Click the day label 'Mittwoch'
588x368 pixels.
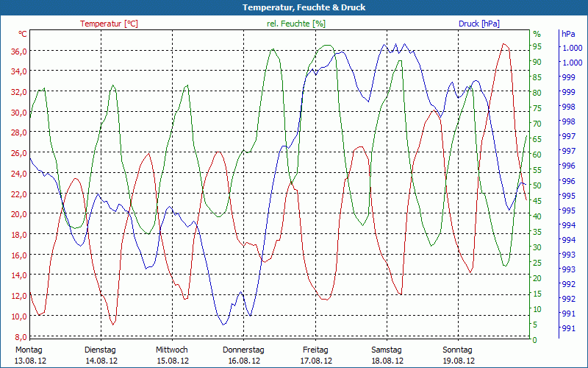[x=172, y=350]
